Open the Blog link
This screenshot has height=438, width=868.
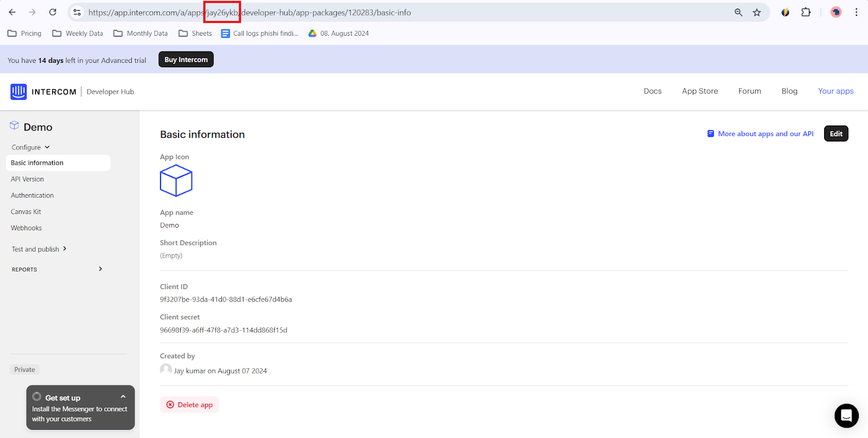click(x=789, y=91)
